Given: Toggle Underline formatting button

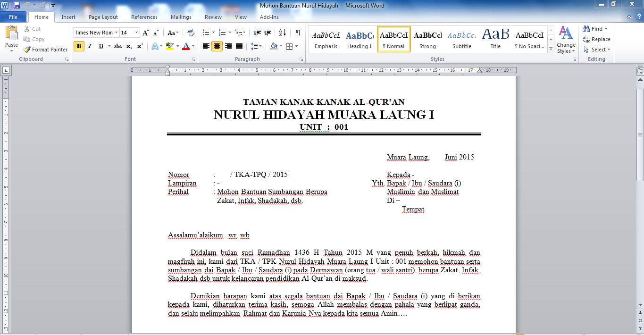Looking at the screenshot, I should coord(101,46).
